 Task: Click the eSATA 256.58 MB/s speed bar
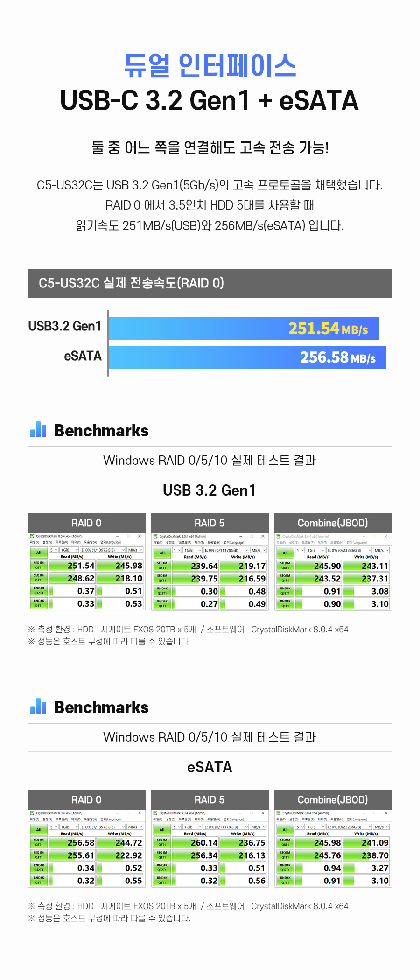247,357
